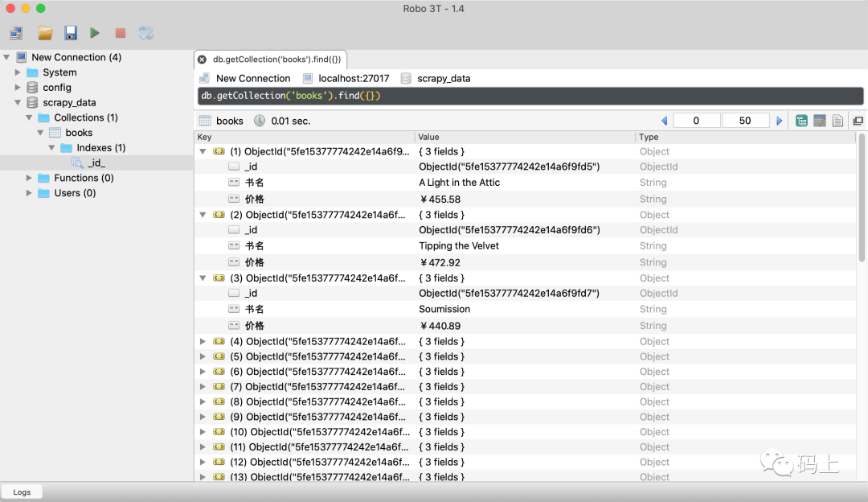Expand document (4) in results
Image resolution: width=868 pixels, height=502 pixels.
coord(203,341)
